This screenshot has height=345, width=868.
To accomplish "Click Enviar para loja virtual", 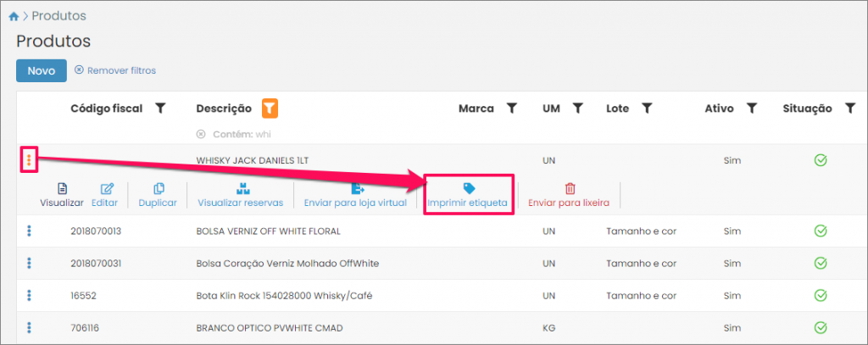I will point(356,195).
